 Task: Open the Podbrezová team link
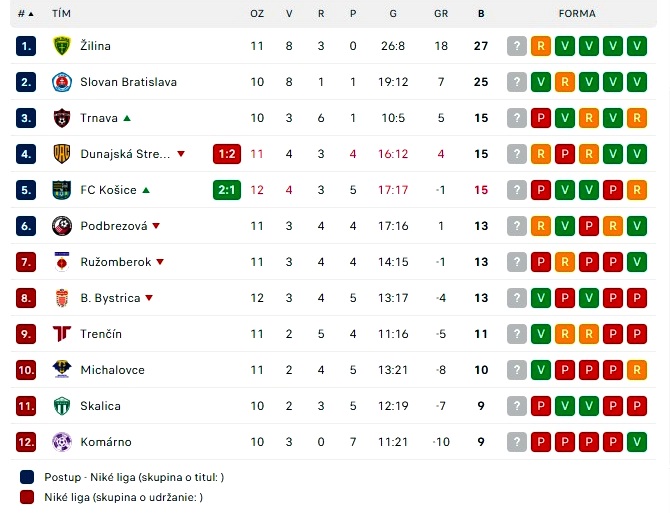pos(114,226)
